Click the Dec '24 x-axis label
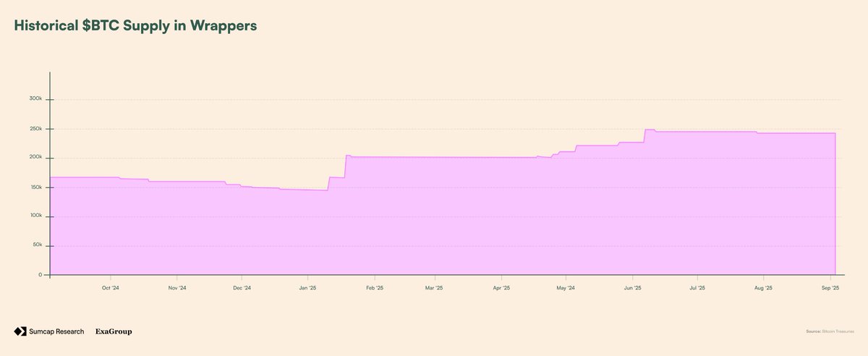868x356 pixels. pyautogui.click(x=242, y=288)
